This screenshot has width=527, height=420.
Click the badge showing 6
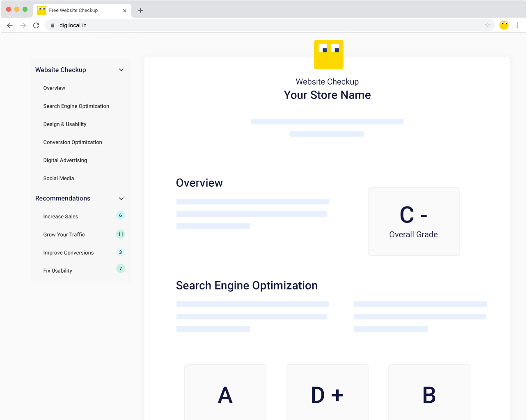[x=120, y=216]
